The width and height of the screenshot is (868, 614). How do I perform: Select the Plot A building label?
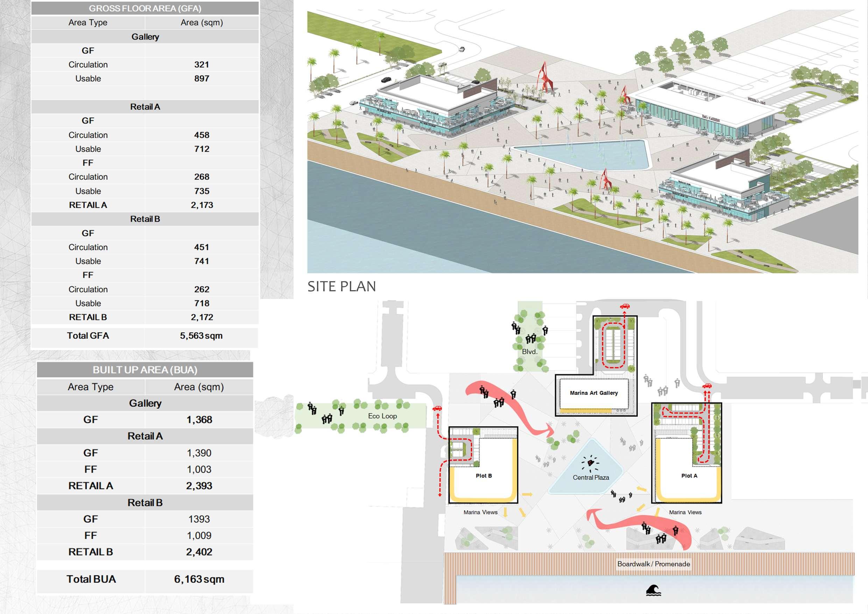tap(689, 475)
